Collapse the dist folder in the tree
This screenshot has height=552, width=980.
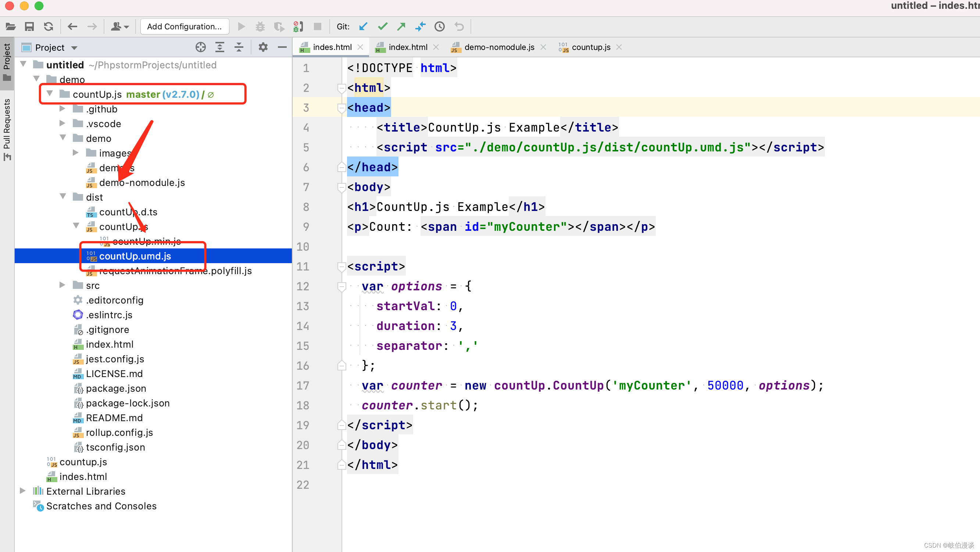point(63,197)
